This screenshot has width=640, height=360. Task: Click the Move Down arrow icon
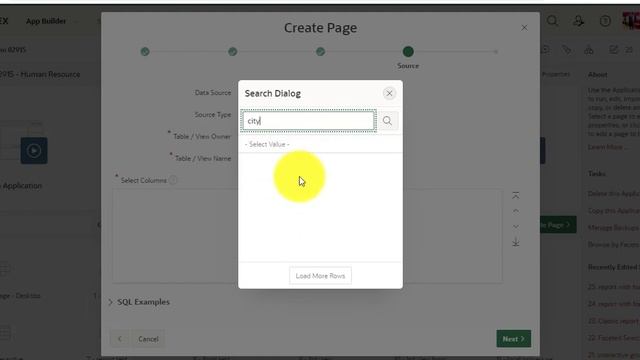click(516, 227)
